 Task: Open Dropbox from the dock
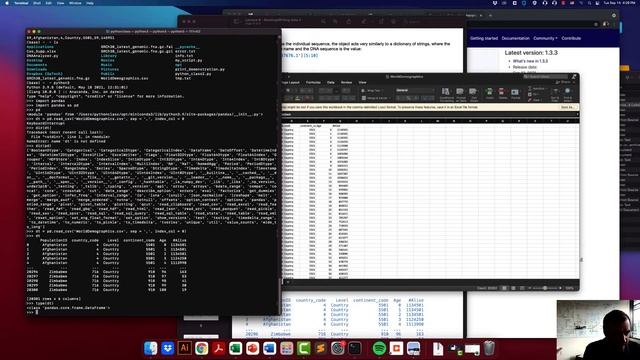[x=168, y=348]
